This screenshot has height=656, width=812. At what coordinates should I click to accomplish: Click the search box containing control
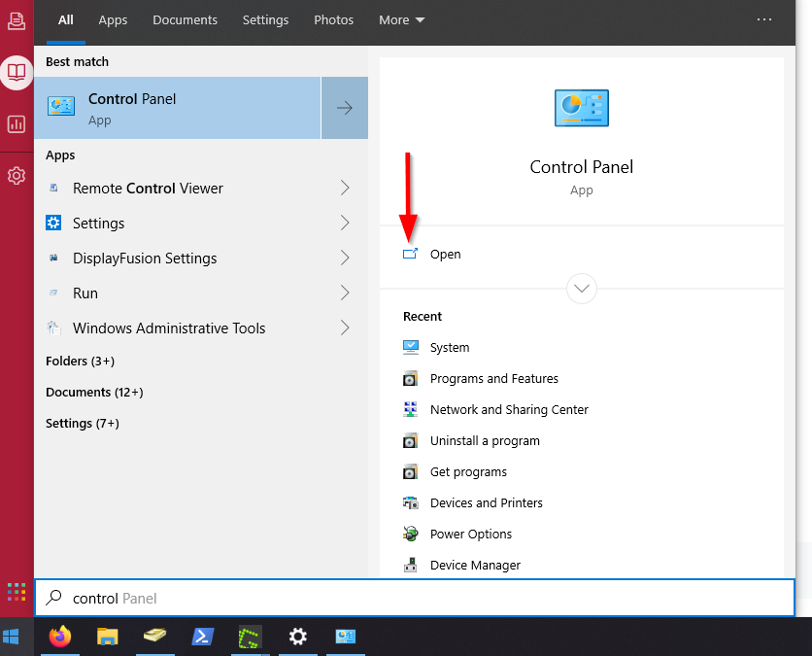coord(415,598)
